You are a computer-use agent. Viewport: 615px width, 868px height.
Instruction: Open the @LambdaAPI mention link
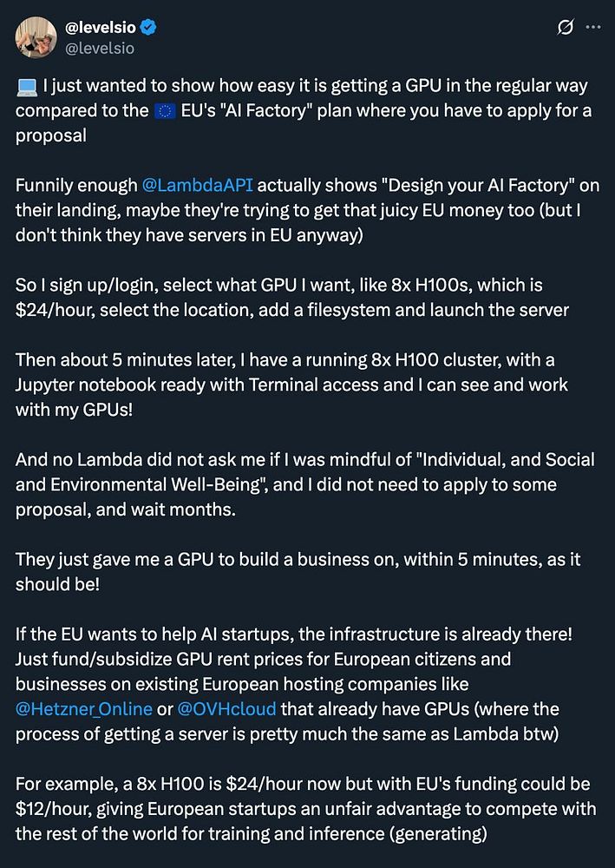tap(198, 186)
